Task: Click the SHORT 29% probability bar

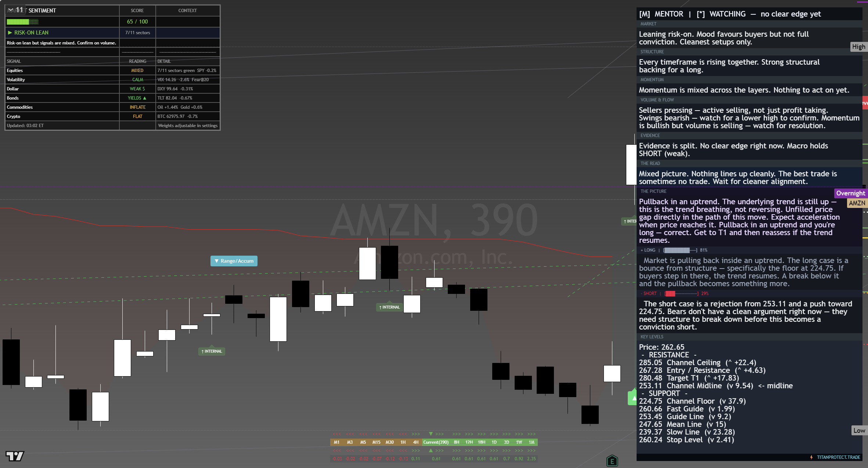Action: [681, 294]
